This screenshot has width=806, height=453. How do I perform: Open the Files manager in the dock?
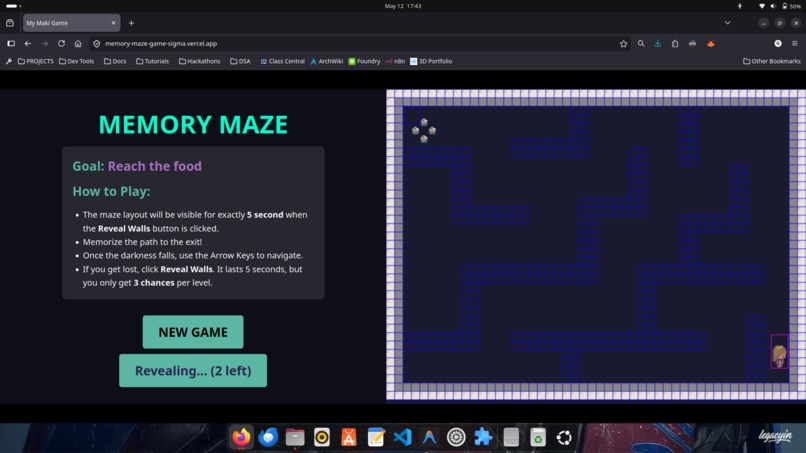point(295,437)
